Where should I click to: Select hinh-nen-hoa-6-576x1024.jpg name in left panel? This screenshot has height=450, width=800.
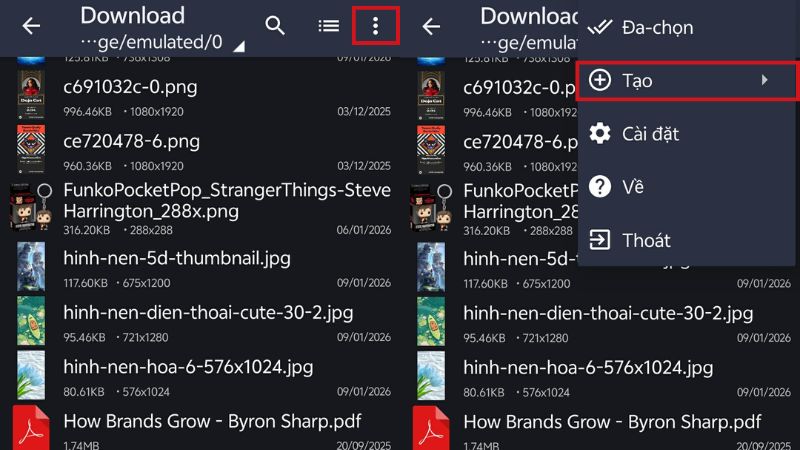click(x=188, y=367)
